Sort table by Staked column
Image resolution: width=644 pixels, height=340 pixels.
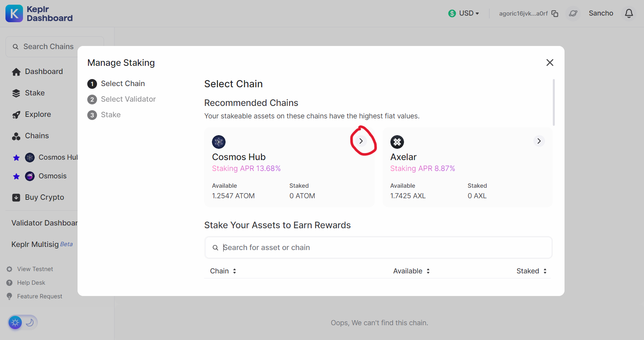pyautogui.click(x=532, y=271)
